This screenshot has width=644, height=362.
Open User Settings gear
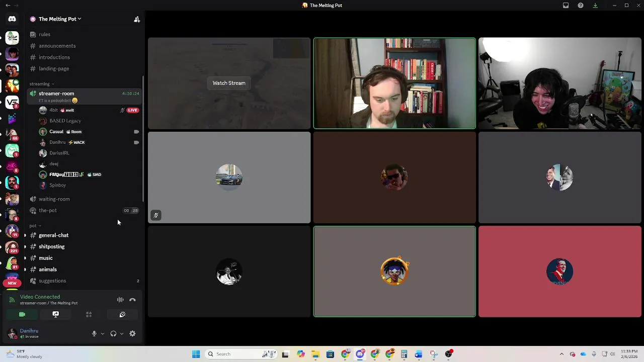(x=132, y=333)
